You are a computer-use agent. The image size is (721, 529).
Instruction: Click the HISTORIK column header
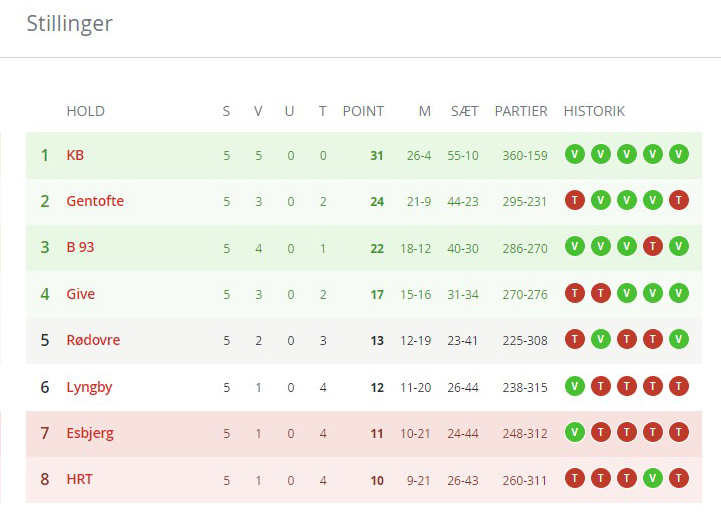click(594, 111)
